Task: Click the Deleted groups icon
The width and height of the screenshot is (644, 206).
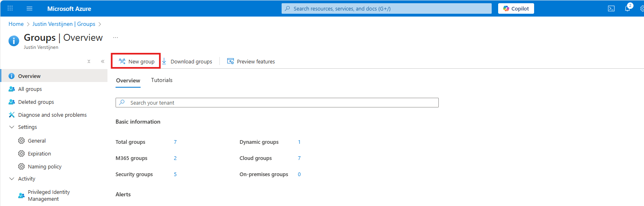Action: click(12, 102)
